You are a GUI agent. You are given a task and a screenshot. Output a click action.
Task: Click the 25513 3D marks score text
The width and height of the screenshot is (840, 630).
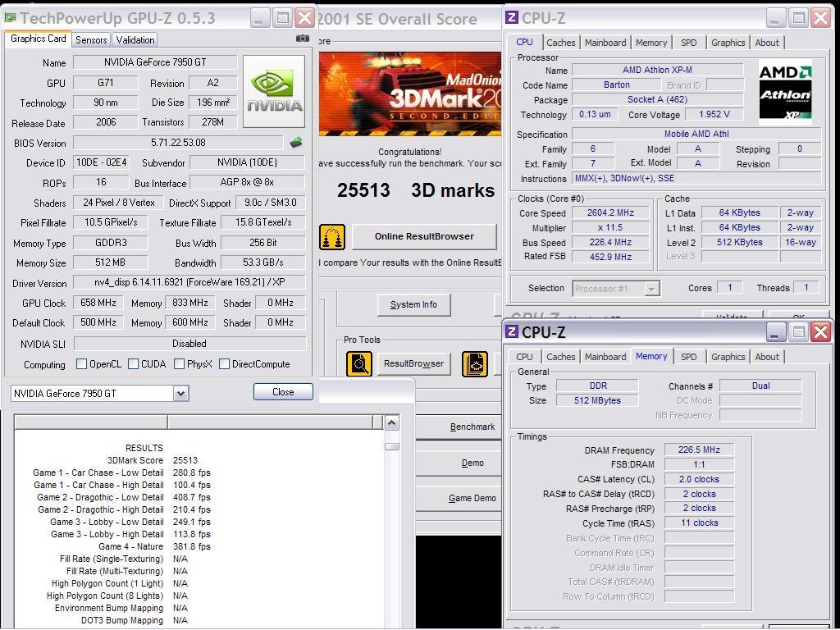tap(416, 190)
